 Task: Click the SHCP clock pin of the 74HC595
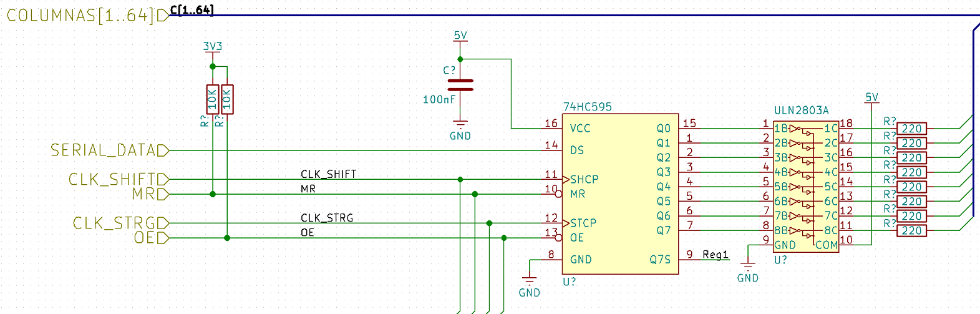pyautogui.click(x=585, y=180)
